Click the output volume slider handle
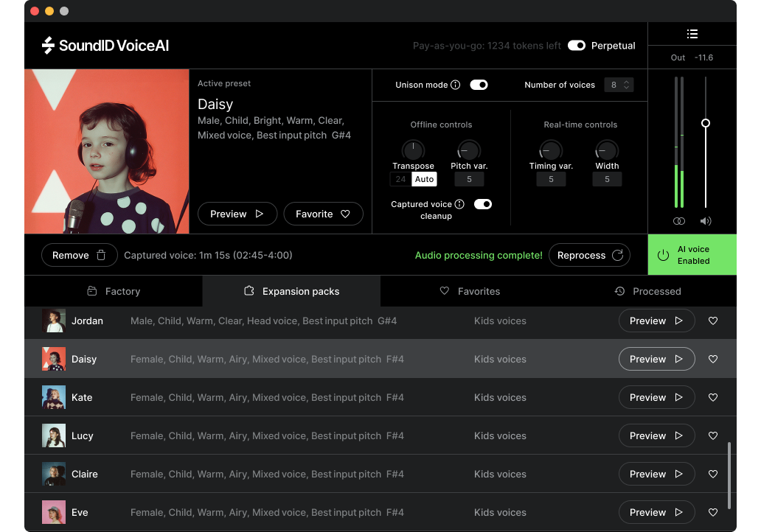 706,123
